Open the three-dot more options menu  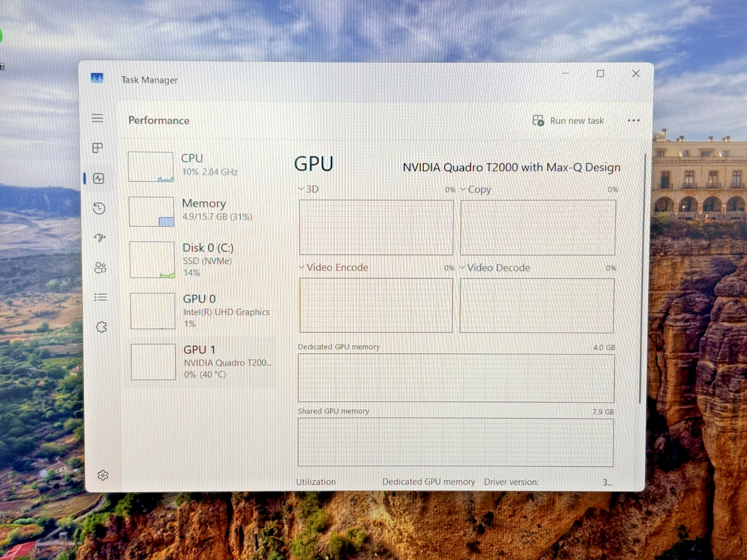pos(634,120)
